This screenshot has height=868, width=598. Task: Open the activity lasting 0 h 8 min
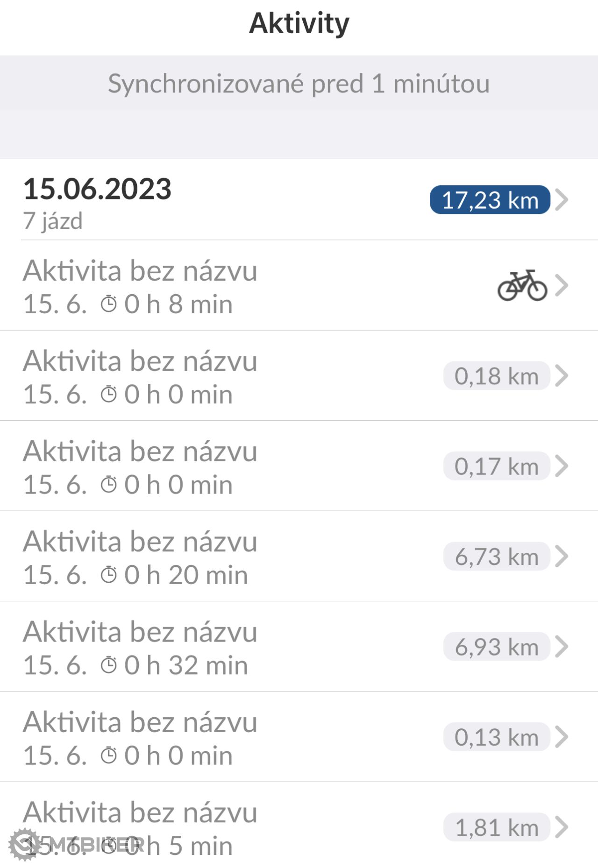click(x=299, y=285)
